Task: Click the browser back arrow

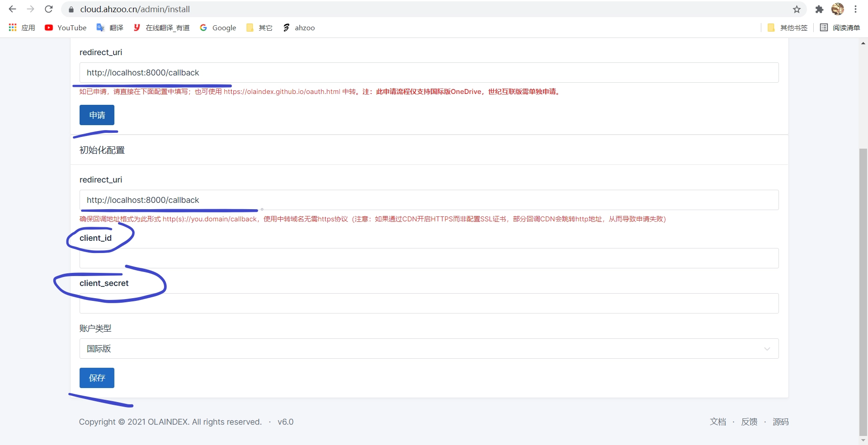Action: 12,9
